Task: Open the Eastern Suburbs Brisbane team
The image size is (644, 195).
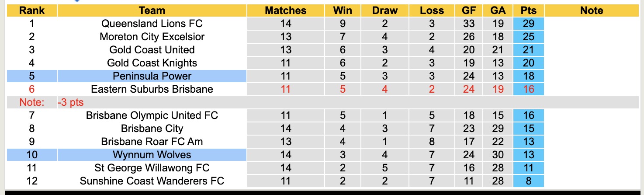Action: 152,89
